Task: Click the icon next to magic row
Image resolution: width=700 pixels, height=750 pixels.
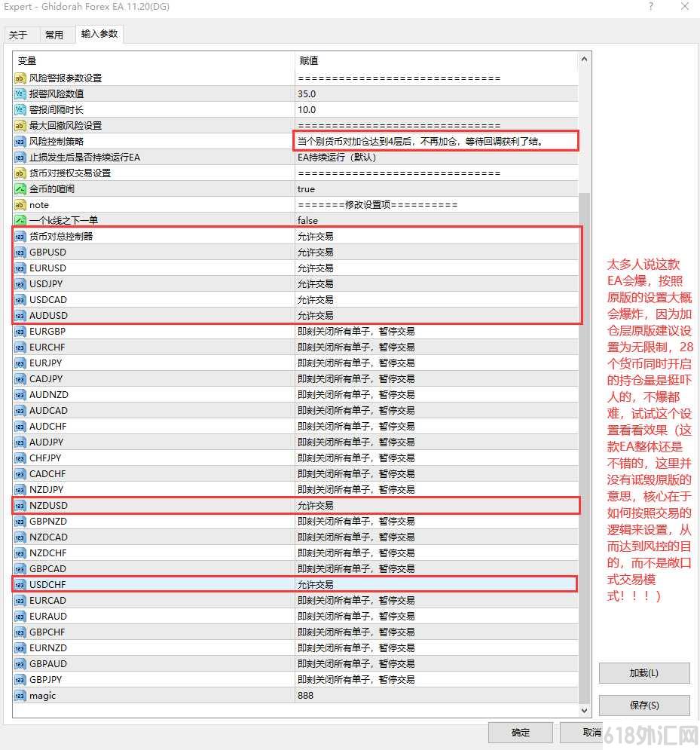Action: pyautogui.click(x=20, y=696)
